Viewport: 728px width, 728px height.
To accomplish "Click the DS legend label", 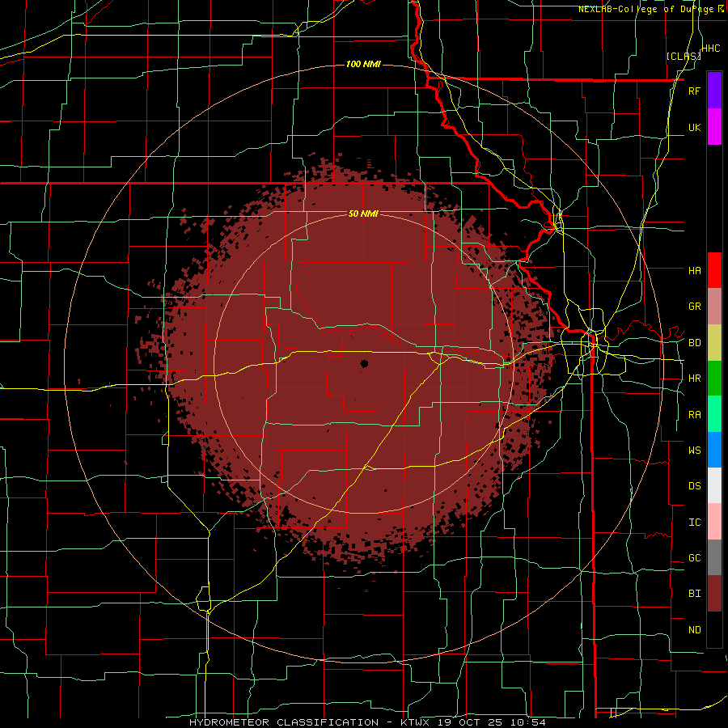I will [694, 485].
